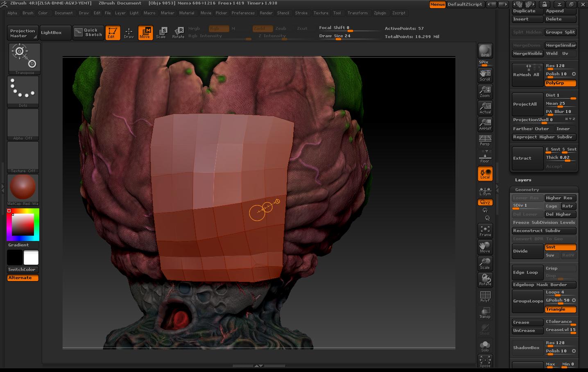Activate the top-shelf Rotate tool

click(x=178, y=32)
